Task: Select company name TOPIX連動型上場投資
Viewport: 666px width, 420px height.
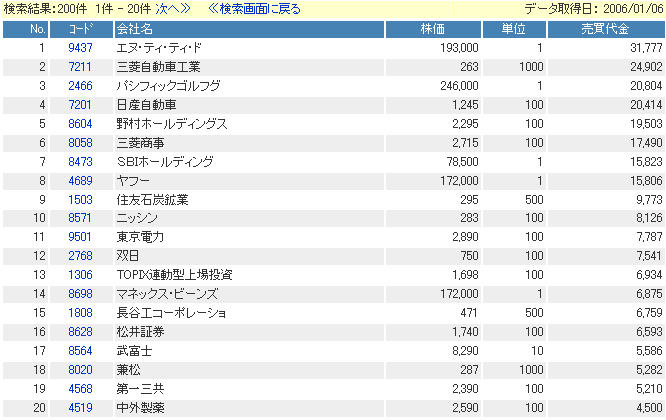Action: (x=175, y=275)
